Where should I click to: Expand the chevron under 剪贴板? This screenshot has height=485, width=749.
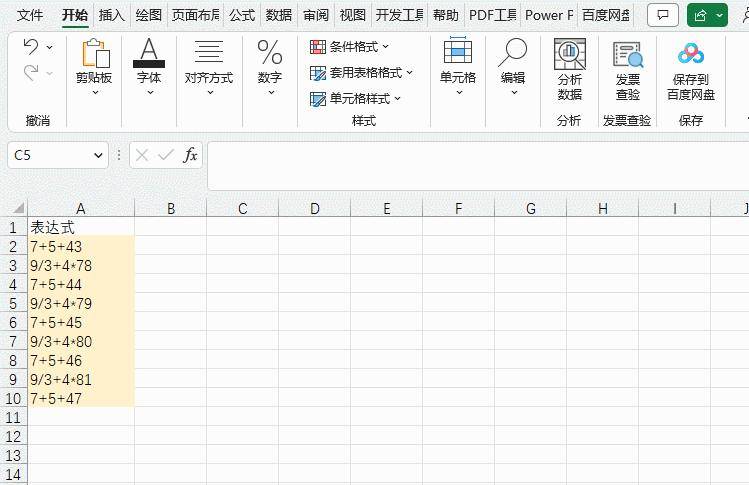point(95,92)
